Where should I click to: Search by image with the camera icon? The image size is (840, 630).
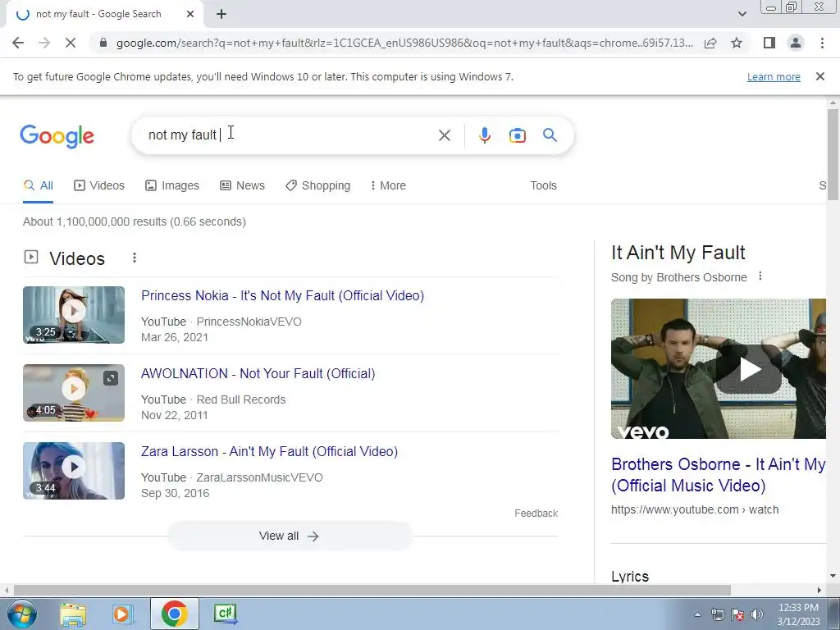tap(517, 135)
